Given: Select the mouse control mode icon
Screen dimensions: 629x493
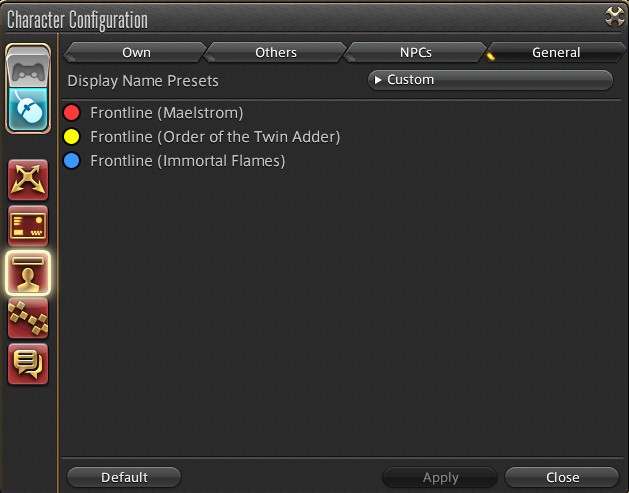Looking at the screenshot, I should pos(28,109).
